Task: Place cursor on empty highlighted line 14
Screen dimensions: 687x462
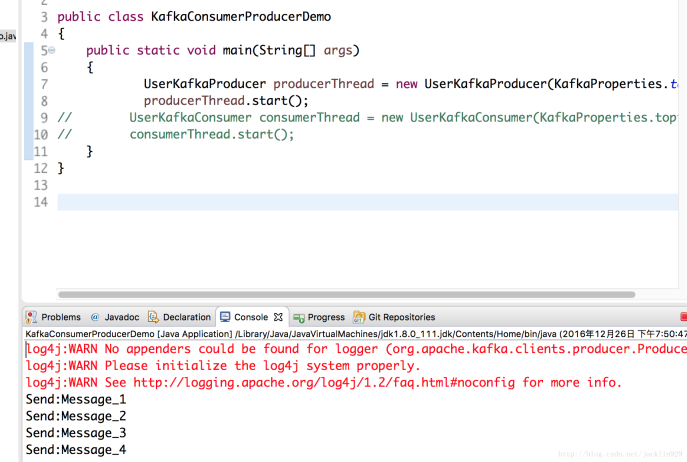Action: click(368, 202)
